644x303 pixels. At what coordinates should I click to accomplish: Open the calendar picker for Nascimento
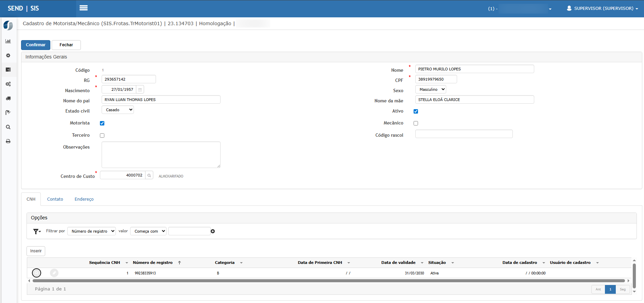tap(140, 89)
